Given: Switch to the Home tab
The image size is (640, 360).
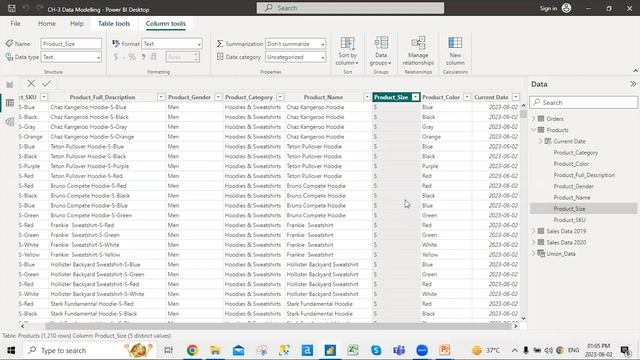Looking at the screenshot, I should point(47,24).
